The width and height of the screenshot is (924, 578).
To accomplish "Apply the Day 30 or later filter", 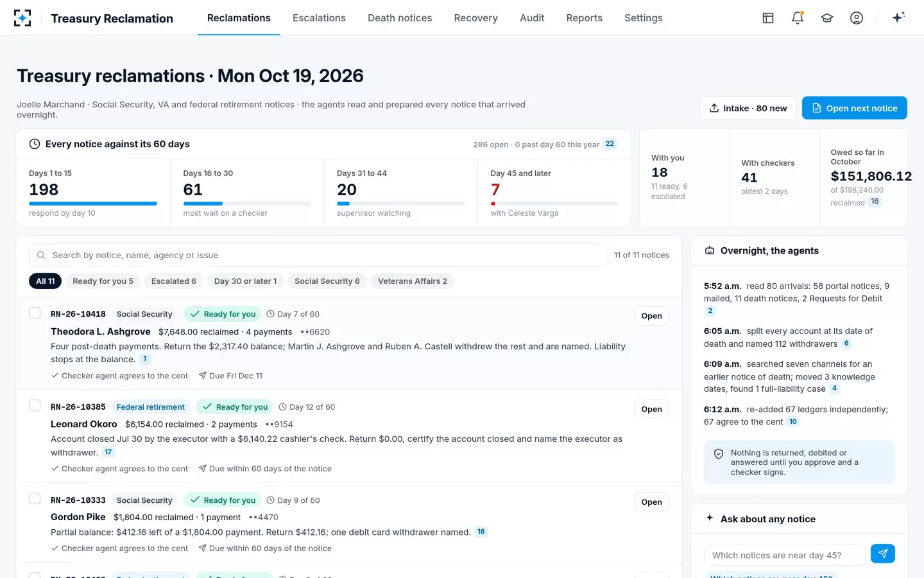I will (245, 281).
